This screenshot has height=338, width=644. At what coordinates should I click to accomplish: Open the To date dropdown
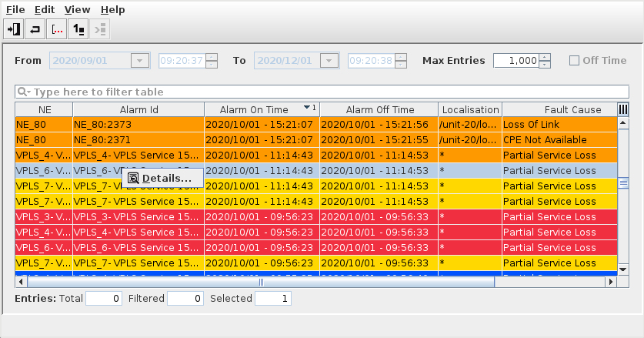[x=329, y=60]
